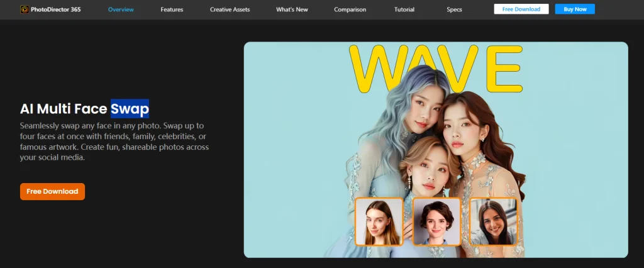Click the highlighted word Swap in the heading
This screenshot has width=644, height=268.
tap(130, 109)
